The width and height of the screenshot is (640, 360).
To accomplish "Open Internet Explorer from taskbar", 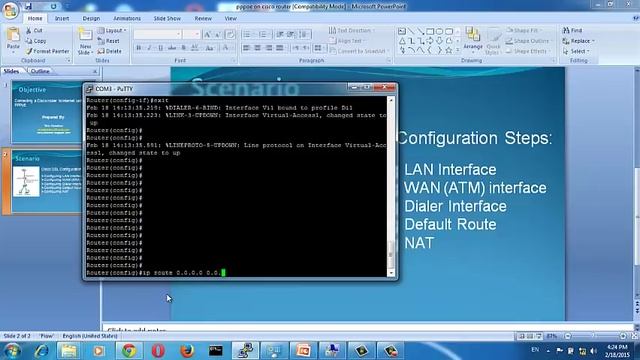I will (x=42, y=351).
